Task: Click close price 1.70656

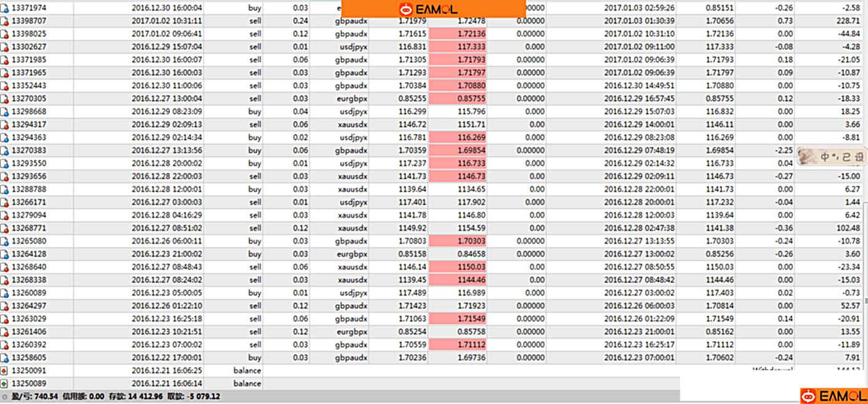Action: 720,21
